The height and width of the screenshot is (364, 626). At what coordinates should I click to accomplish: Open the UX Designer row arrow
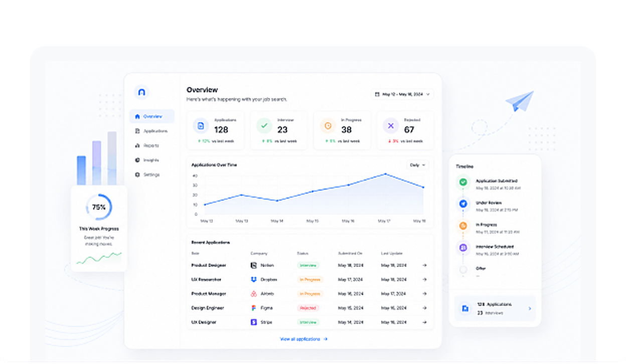pos(424,322)
